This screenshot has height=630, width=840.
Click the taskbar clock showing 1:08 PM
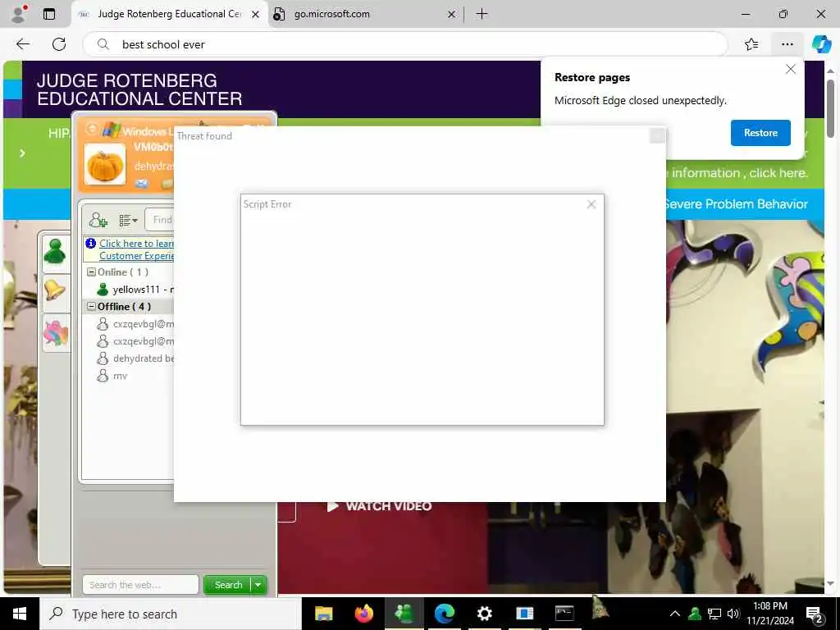pos(770,614)
